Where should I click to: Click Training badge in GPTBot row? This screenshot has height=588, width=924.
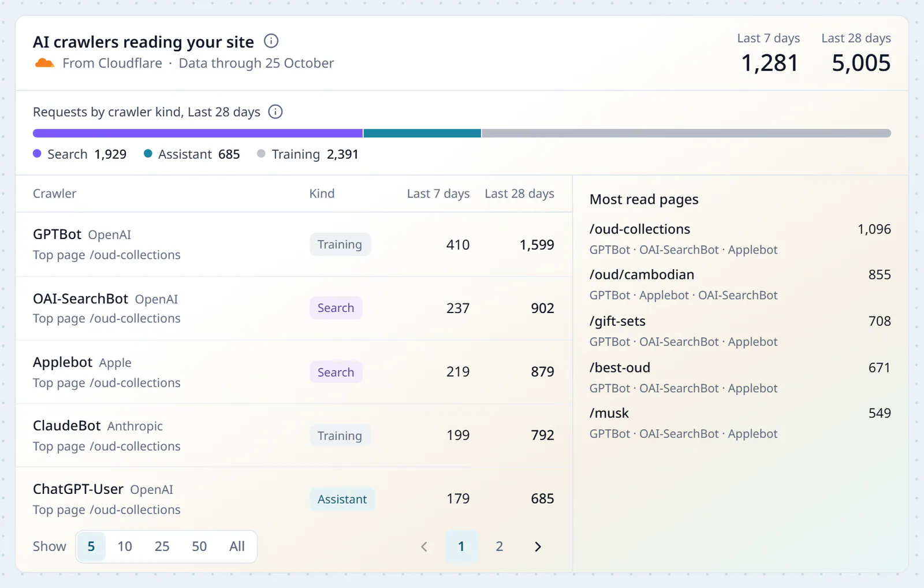tap(340, 244)
